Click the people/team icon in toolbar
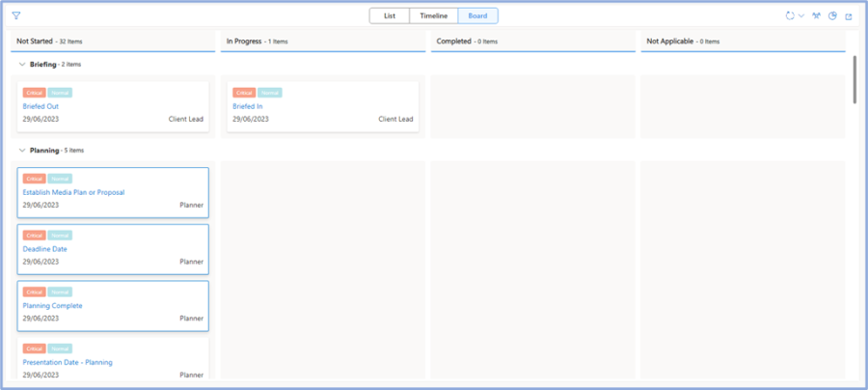The height and width of the screenshot is (390, 868). click(x=817, y=16)
